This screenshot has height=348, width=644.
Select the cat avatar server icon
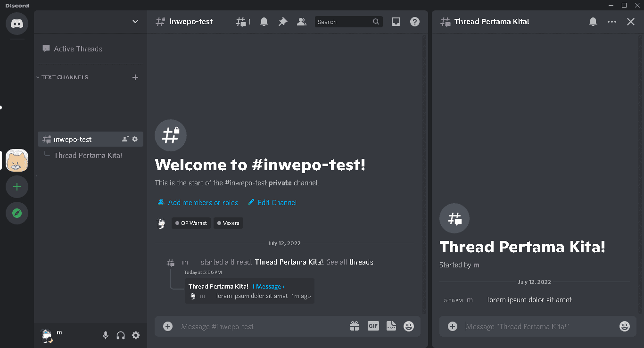[17, 160]
